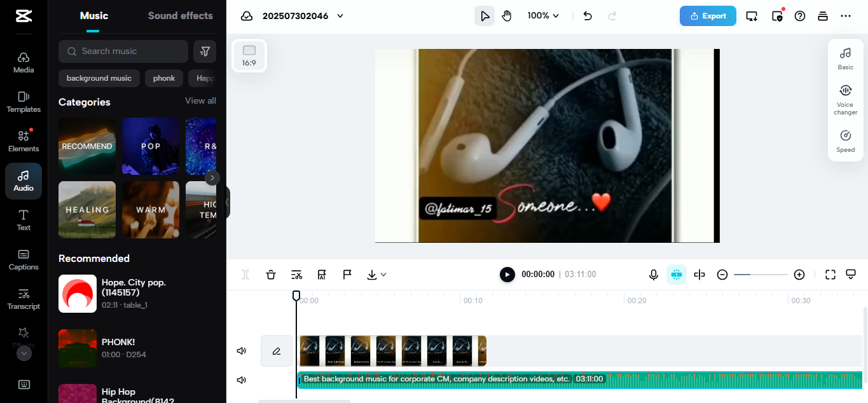Click the delete clip trash icon
Screen dimensions: 868x403
click(x=270, y=274)
